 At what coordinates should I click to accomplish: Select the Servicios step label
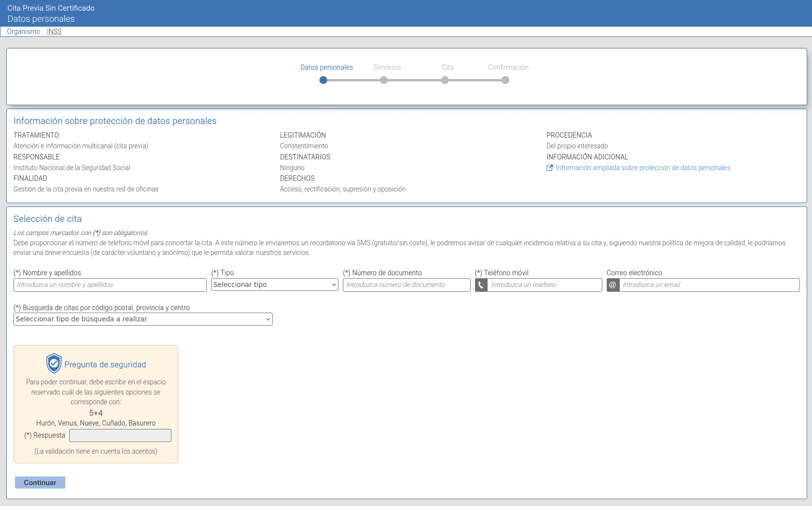click(x=387, y=67)
